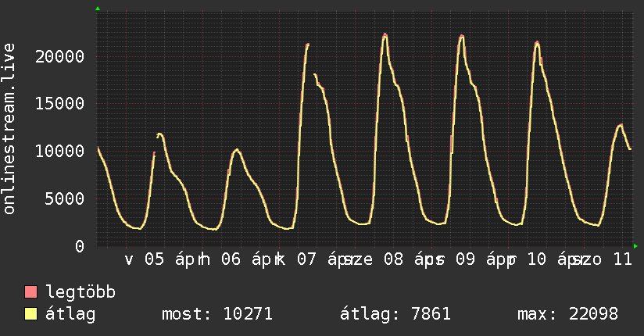Click the yellow átlag legend swatch
The width and height of the screenshot is (644, 336).
pos(31,315)
